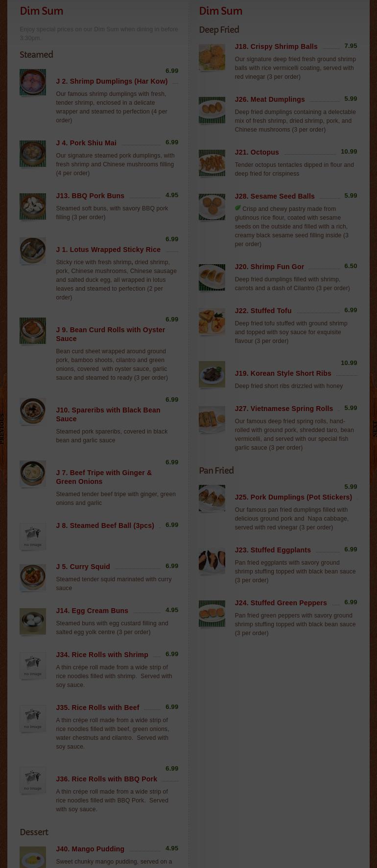
Task: Select the no-image placeholder for Steamed Beef Ball
Action: (33, 536)
